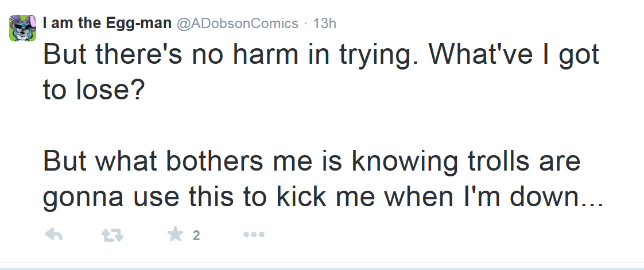Open the profile via name 'I am the Egg-man'
Image resolution: width=644 pixels, height=270 pixels.
click(107, 23)
